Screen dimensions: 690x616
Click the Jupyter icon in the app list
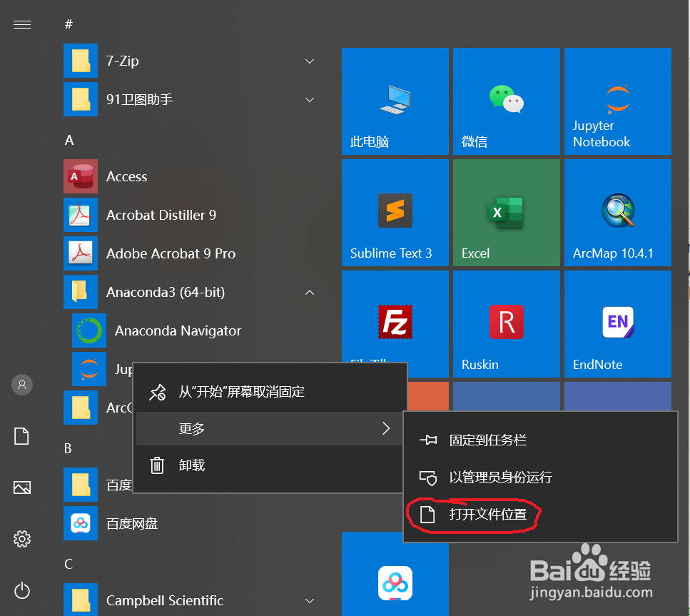89,369
